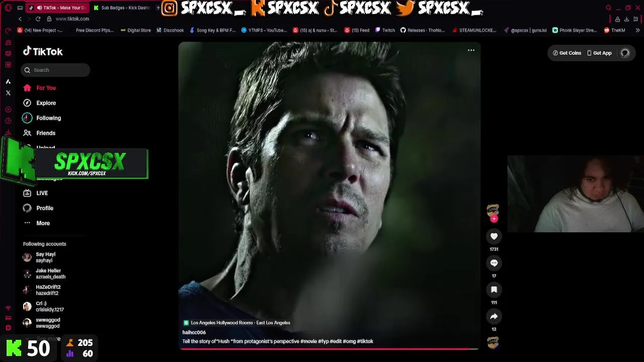The image size is (644, 362).
Task: Open the (14) New Project bookmark
Action: pos(40,30)
